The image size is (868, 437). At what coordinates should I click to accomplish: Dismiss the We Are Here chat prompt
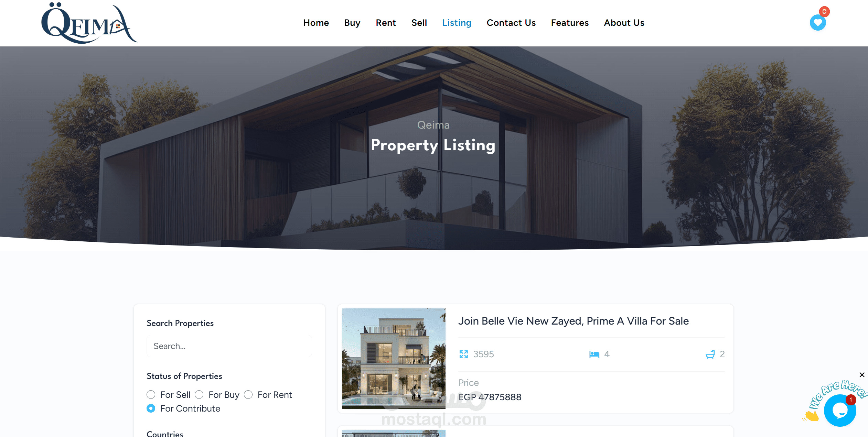coord(862,375)
